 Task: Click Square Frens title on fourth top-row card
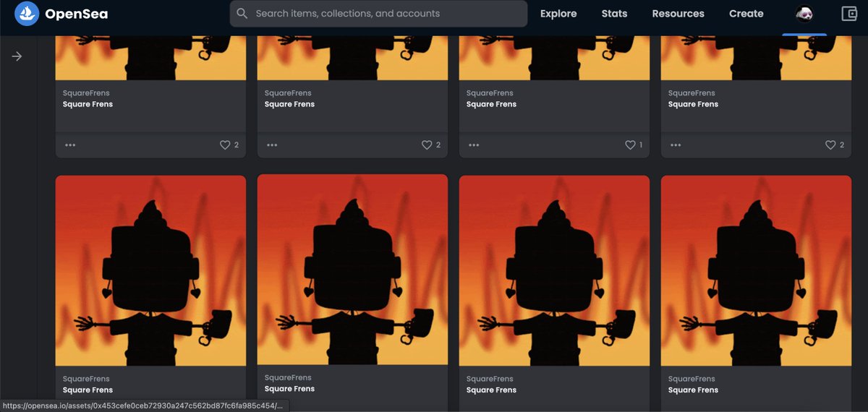pos(693,104)
